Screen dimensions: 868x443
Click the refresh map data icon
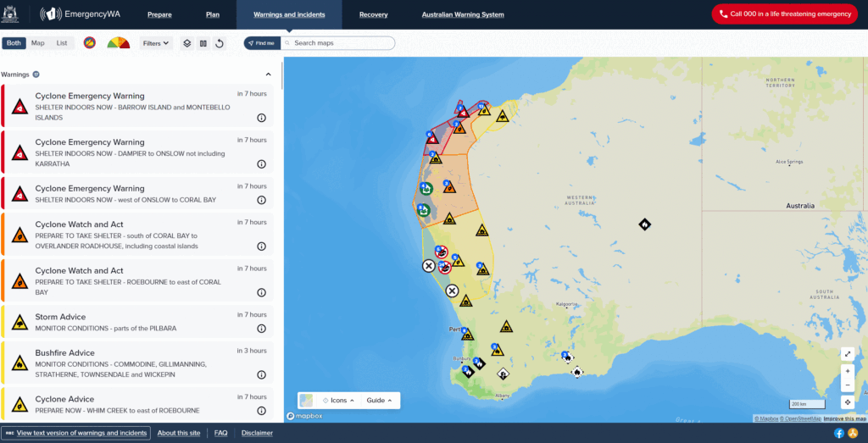(x=220, y=43)
